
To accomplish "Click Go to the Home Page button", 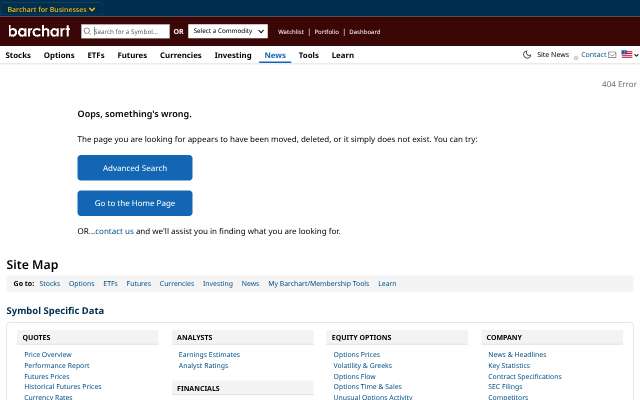I will click(x=135, y=203).
